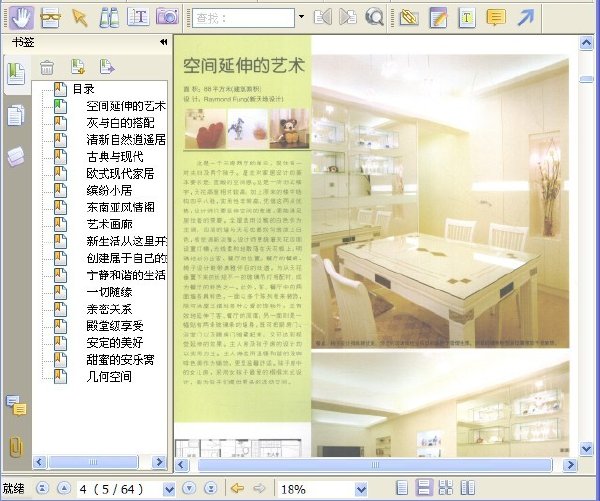Go back to previous view
Viewport: 600px width, 501px height.
(x=238, y=488)
